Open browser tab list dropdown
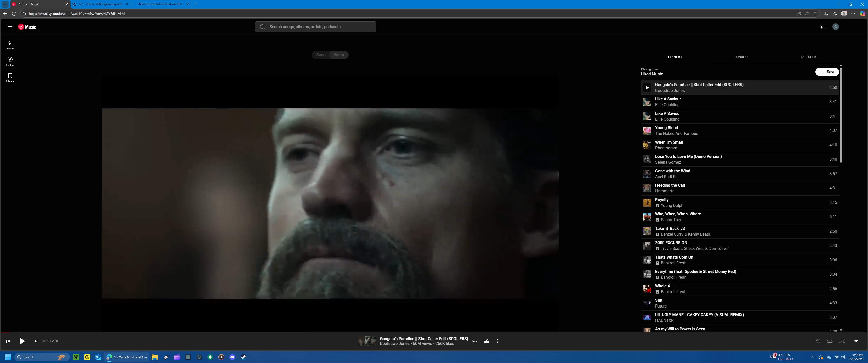Screen dimensions: 868x363 5,4
